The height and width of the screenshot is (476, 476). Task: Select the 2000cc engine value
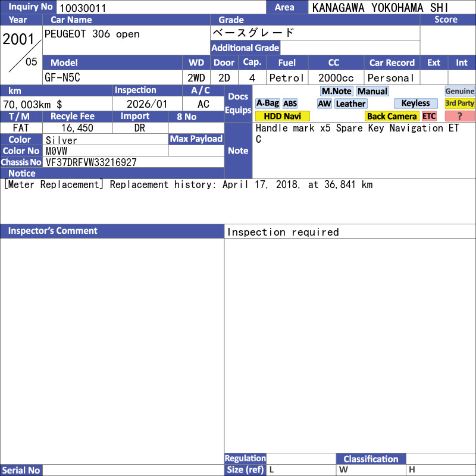coord(336,78)
